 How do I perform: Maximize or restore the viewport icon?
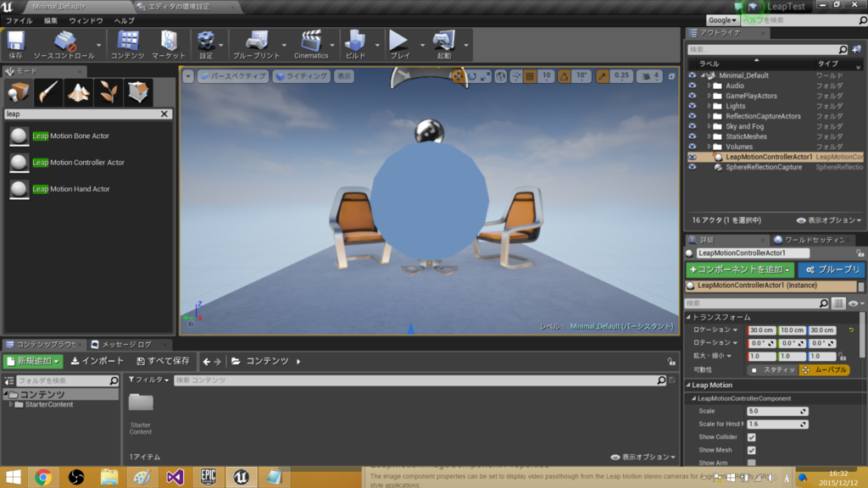pyautogui.click(x=671, y=76)
